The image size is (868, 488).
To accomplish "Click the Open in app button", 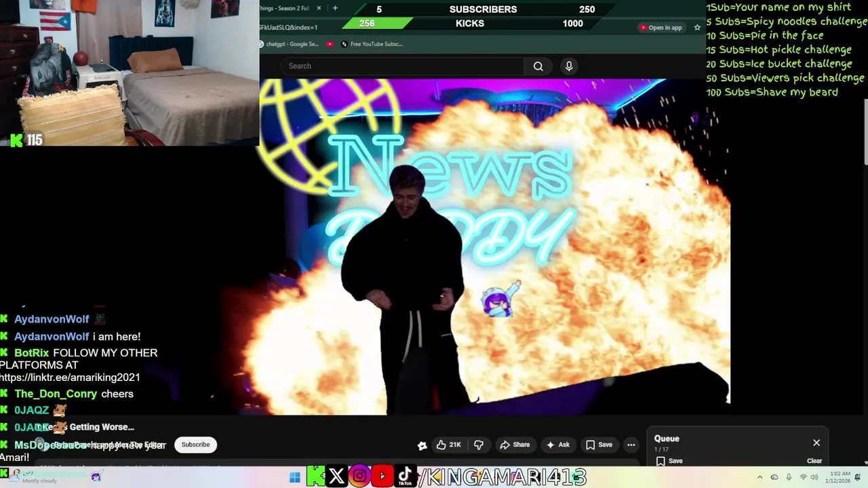I will [661, 28].
